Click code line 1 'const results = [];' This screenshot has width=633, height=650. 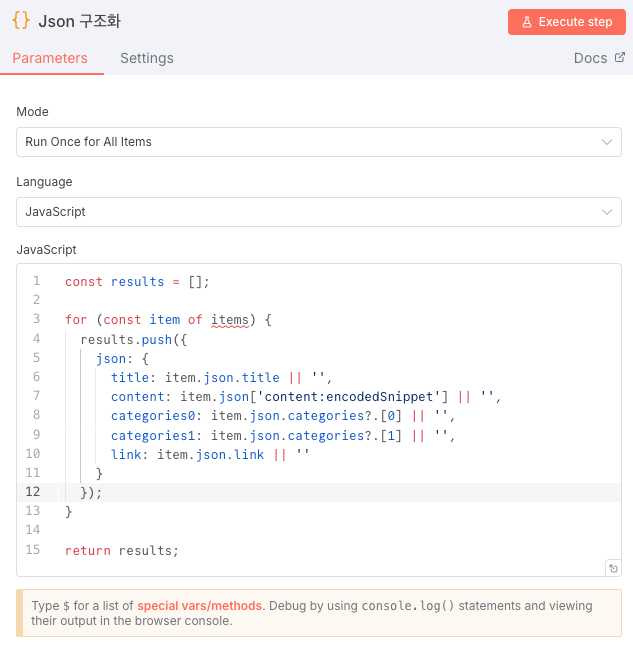click(137, 282)
